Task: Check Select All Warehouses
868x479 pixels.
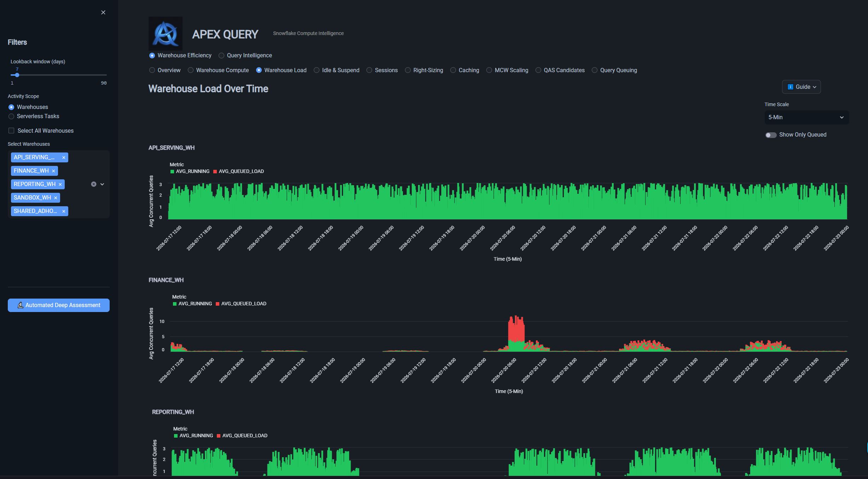Action: click(11, 131)
